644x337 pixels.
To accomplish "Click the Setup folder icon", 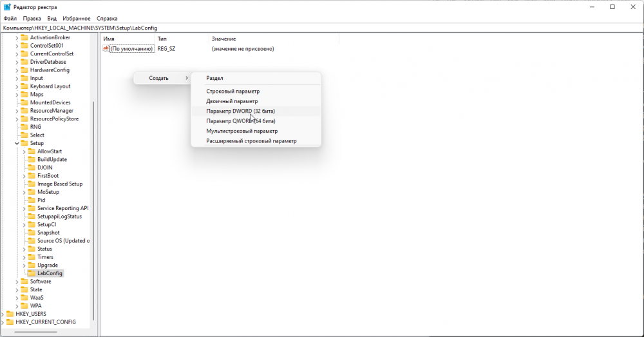I will (24, 143).
